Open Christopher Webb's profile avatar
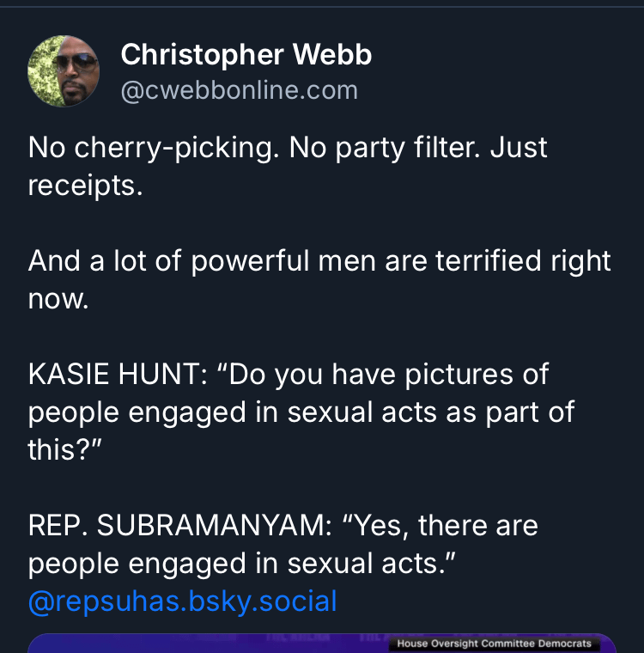Viewport: 644px width, 653px height. tap(64, 71)
